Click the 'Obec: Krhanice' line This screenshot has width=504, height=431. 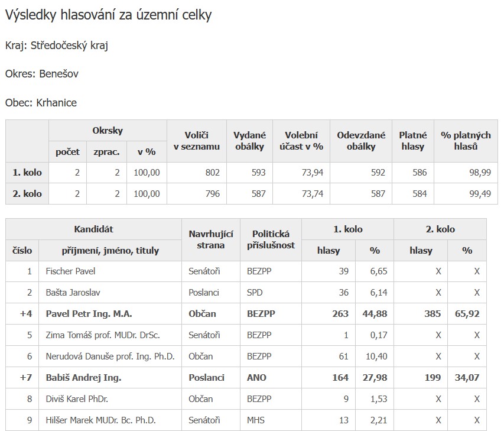point(41,103)
